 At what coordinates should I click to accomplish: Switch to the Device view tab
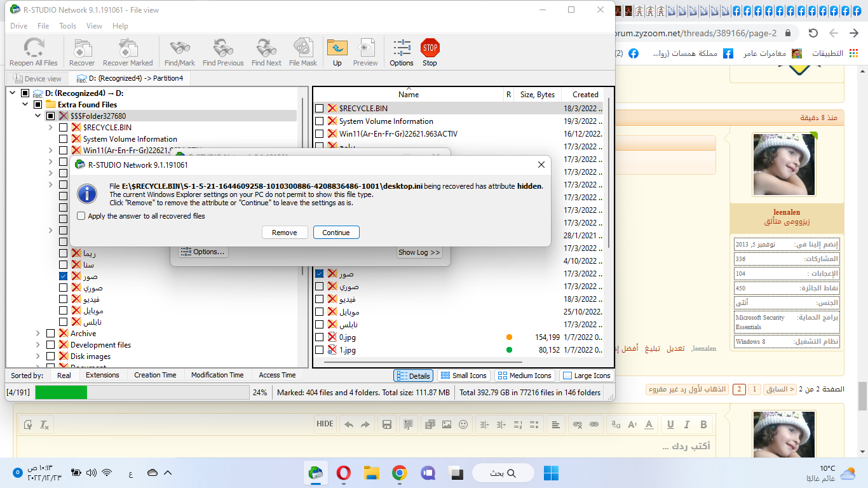(36, 79)
